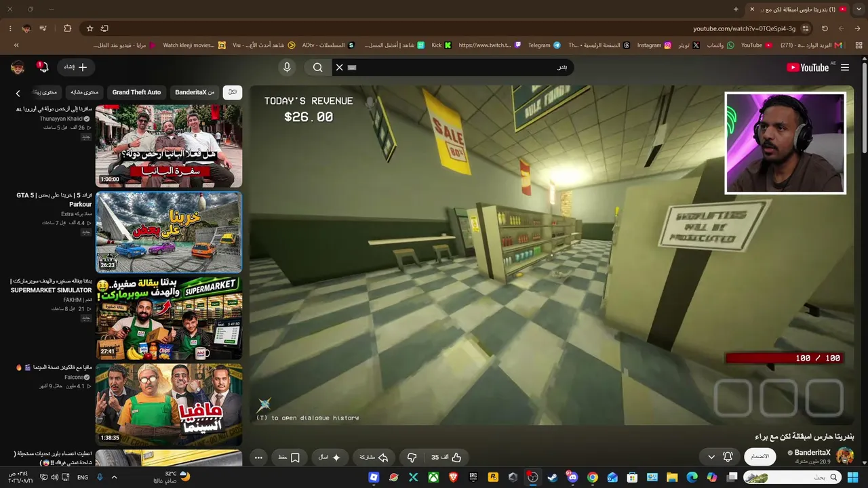Open the Supermarket Simulator video thumbnail
Image resolution: width=868 pixels, height=488 pixels.
(169, 318)
